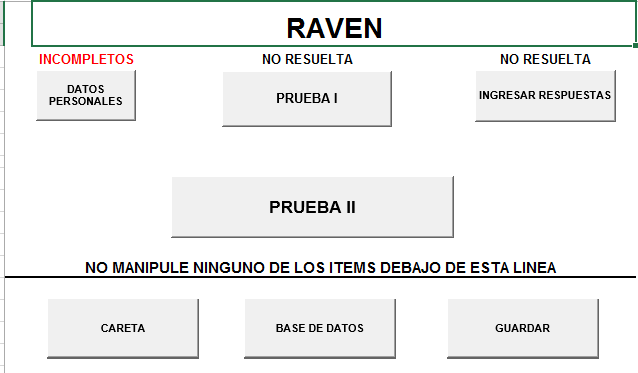Start PRUEBA I
The image size is (638, 373).
click(307, 99)
